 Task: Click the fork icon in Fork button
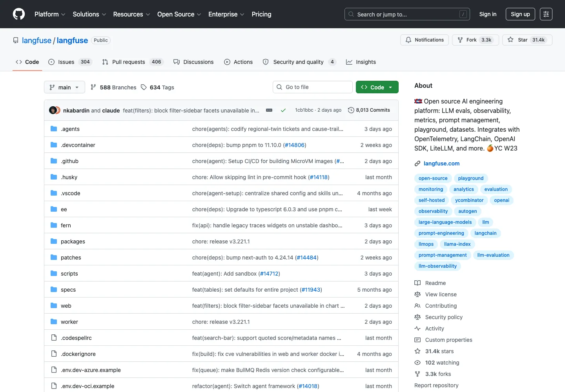pyautogui.click(x=460, y=40)
